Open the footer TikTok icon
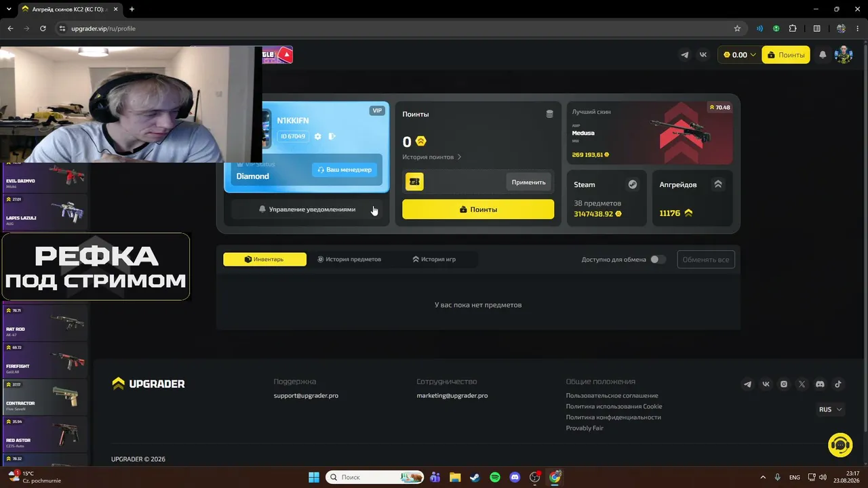The image size is (868, 488). [838, 384]
